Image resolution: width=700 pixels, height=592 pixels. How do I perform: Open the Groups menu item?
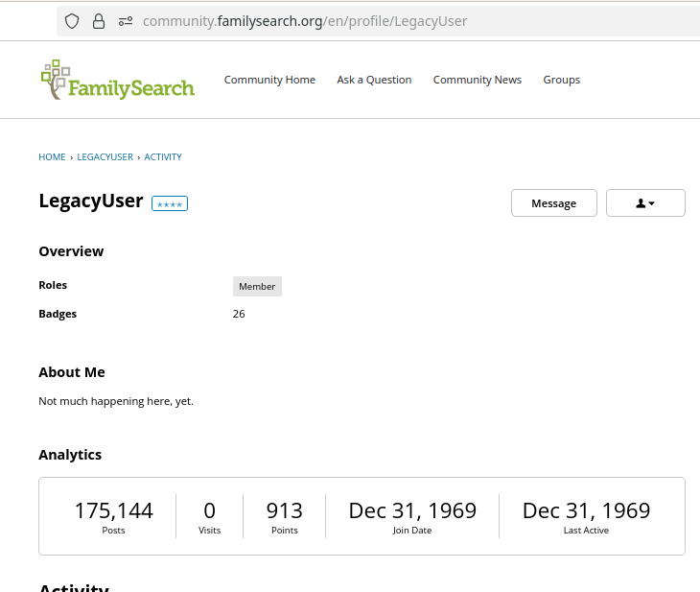(x=562, y=80)
